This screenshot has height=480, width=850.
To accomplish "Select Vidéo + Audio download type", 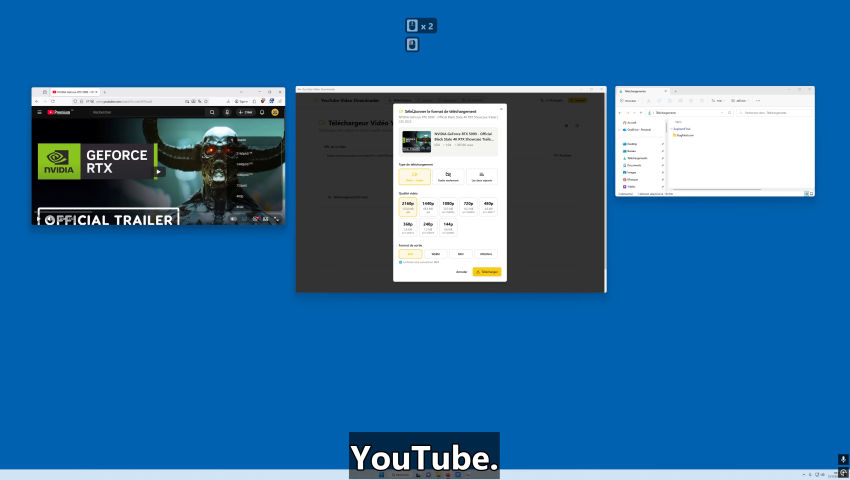I will pos(415,176).
